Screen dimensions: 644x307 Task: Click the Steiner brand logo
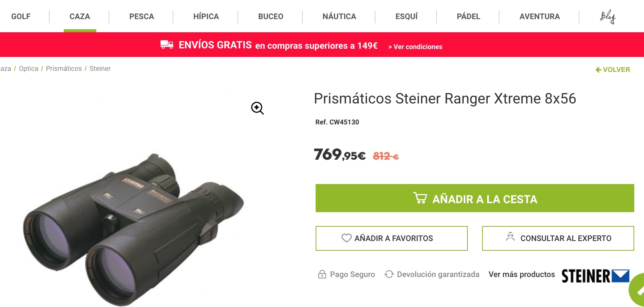point(595,276)
